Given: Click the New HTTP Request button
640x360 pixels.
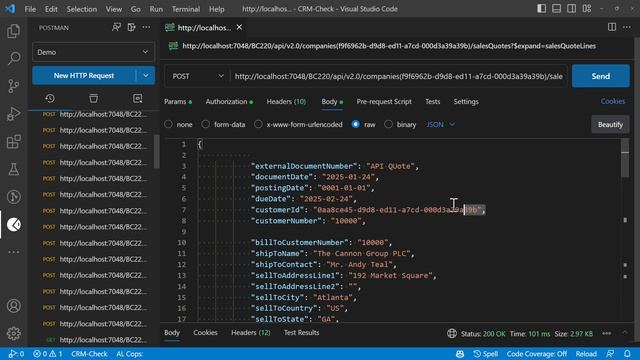Looking at the screenshot, I should pyautogui.click(x=84, y=76).
